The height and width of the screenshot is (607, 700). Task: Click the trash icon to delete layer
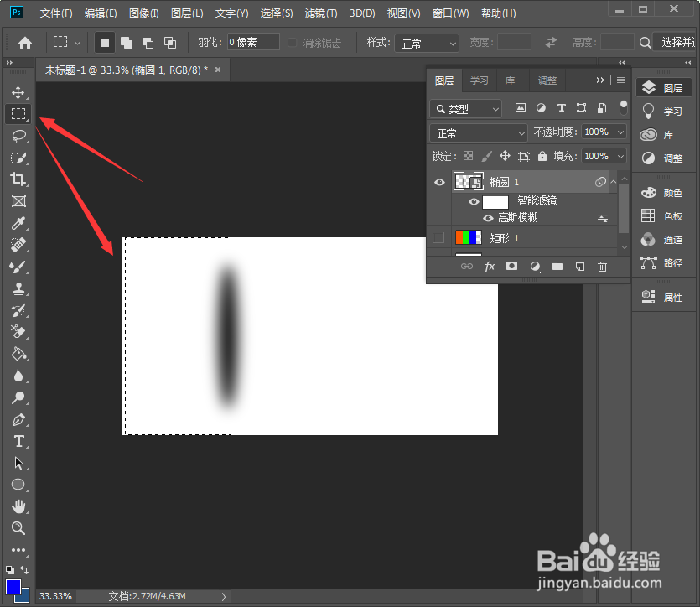click(602, 267)
